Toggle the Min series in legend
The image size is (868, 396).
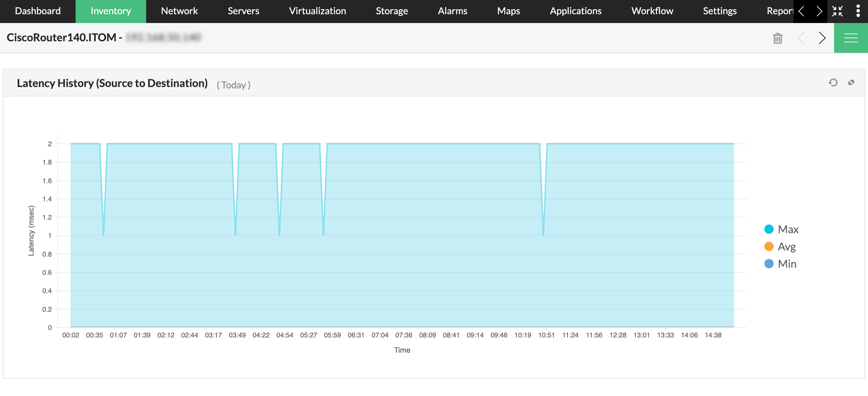click(787, 264)
